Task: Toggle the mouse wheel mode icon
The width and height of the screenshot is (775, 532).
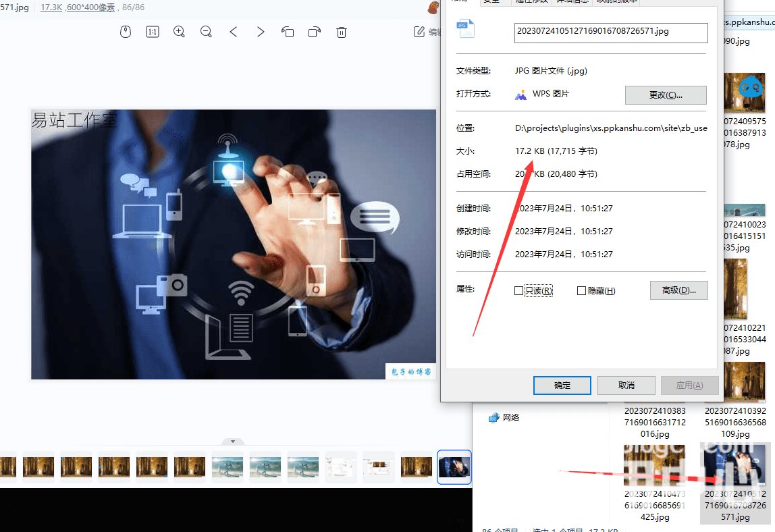Action: pyautogui.click(x=126, y=32)
